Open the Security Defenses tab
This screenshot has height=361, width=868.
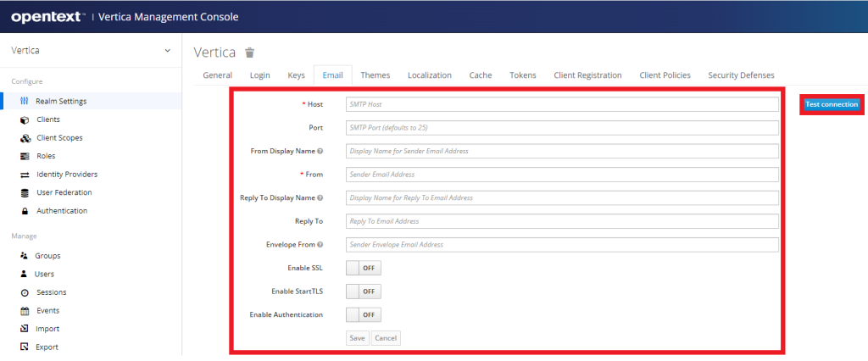tap(741, 75)
